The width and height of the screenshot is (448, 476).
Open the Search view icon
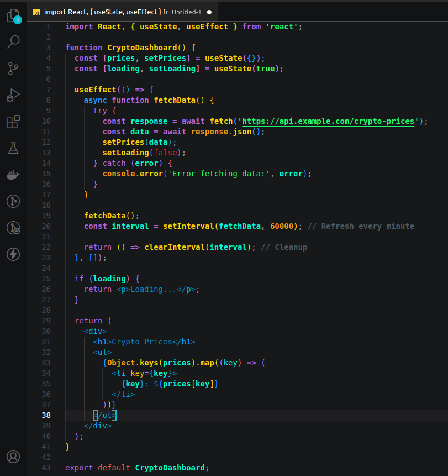click(x=13, y=42)
